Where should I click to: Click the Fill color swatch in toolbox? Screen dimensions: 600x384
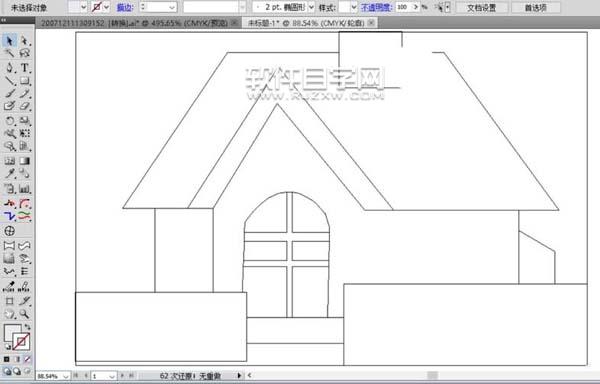pos(12,332)
